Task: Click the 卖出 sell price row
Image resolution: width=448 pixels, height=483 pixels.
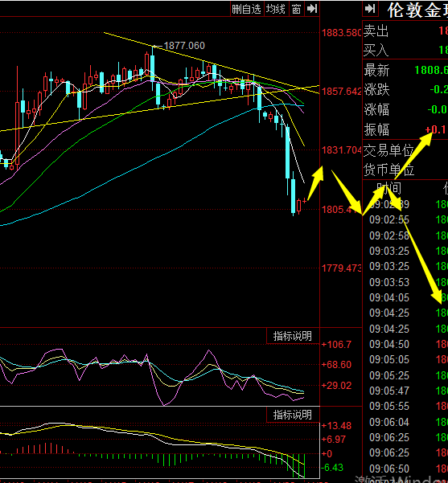Action: 405,31
